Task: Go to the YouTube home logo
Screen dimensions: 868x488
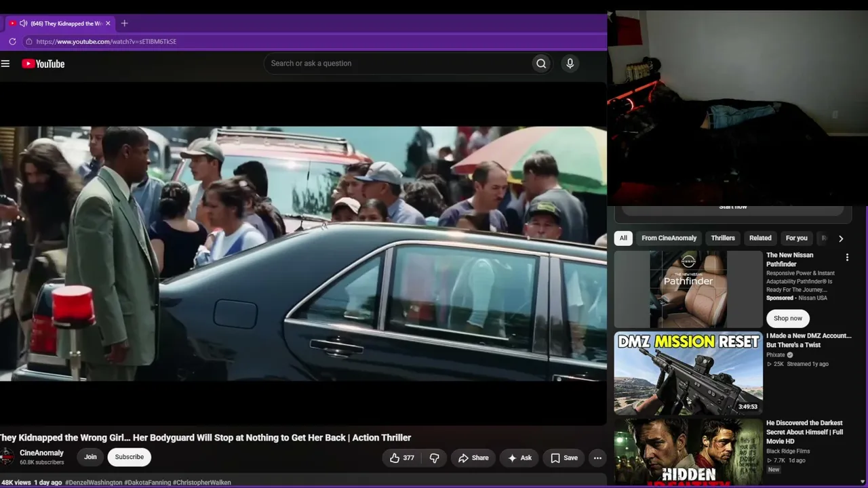Action: (x=43, y=64)
